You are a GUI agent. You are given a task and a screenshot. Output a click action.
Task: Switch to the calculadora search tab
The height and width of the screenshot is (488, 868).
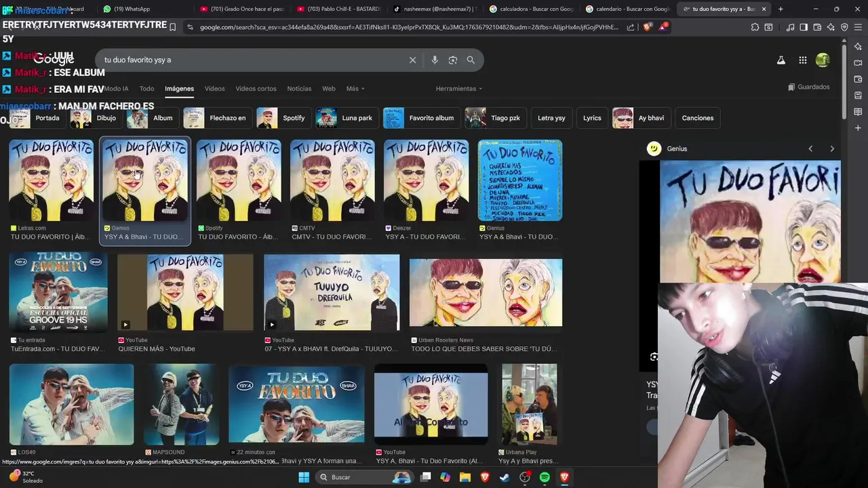point(532,9)
